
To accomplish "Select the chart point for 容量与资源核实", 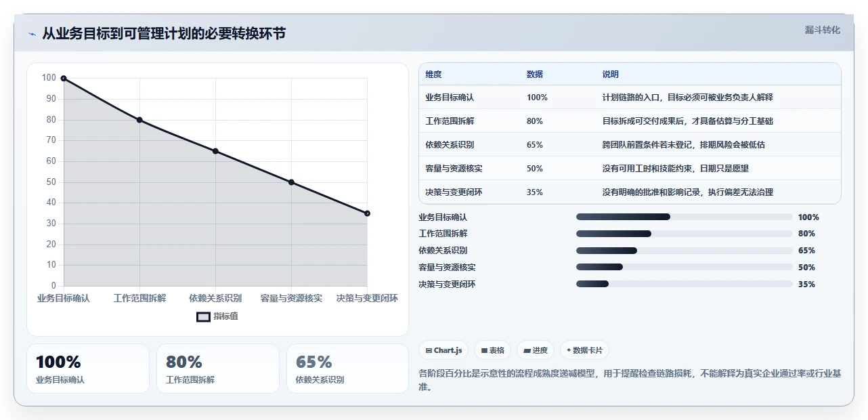I will pos(291,182).
